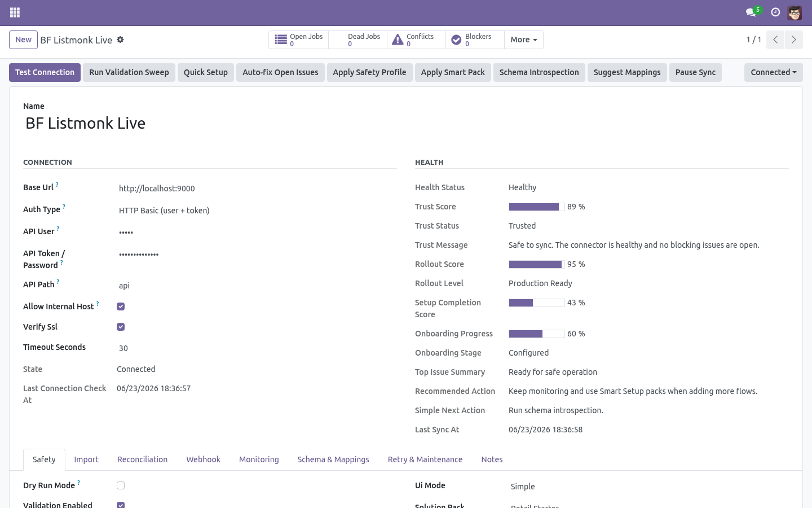Show the Dry Run Mode help tooltip
This screenshot has height=508, width=812.
coord(78,483)
